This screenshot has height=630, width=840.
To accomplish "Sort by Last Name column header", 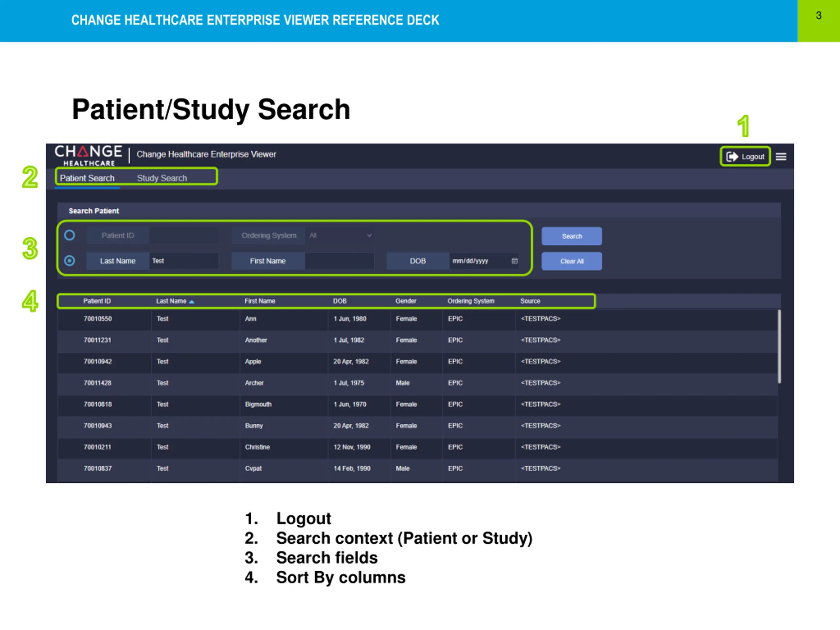I will pyautogui.click(x=171, y=301).
